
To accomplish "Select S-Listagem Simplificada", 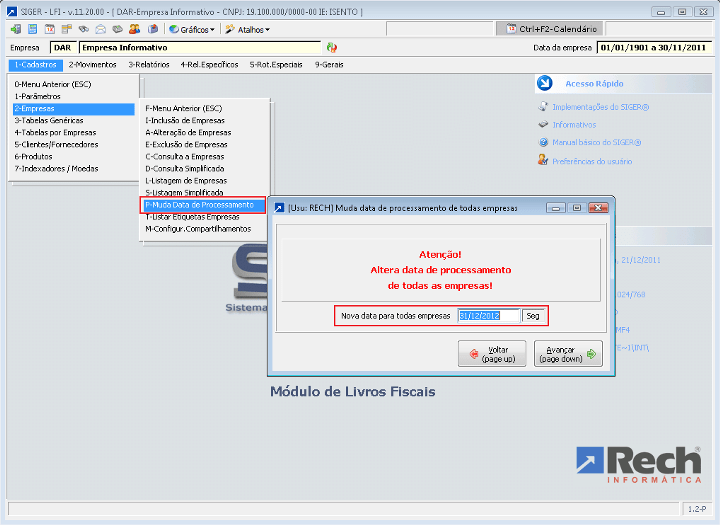I will [x=204, y=192].
